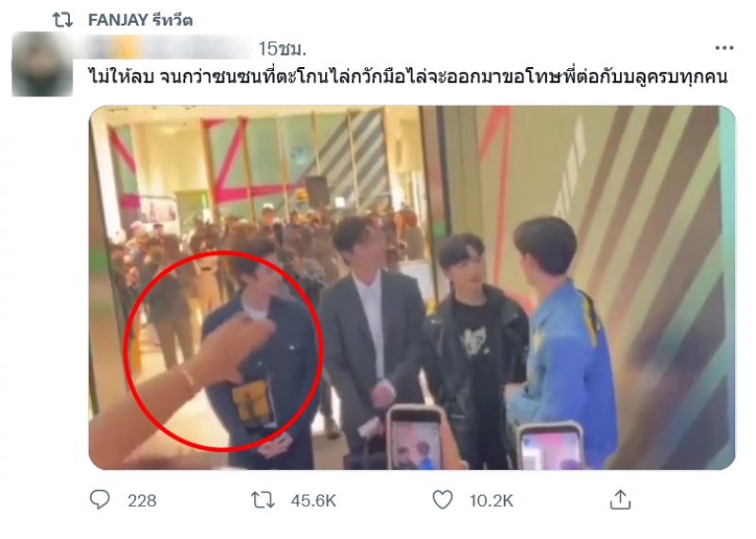Viewport: 756px width, 539px height.
Task: Click the retweet indicator icon beside FANJAY
Action: (x=62, y=20)
